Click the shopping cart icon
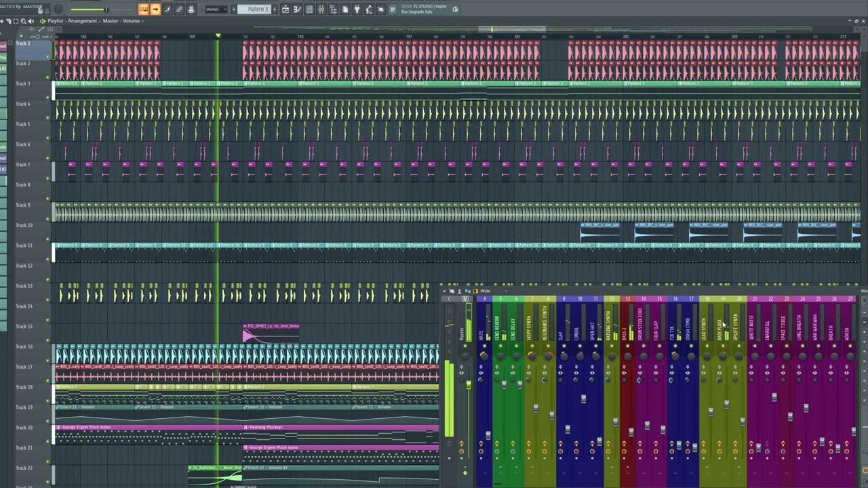This screenshot has height=488, width=868. coord(393,9)
